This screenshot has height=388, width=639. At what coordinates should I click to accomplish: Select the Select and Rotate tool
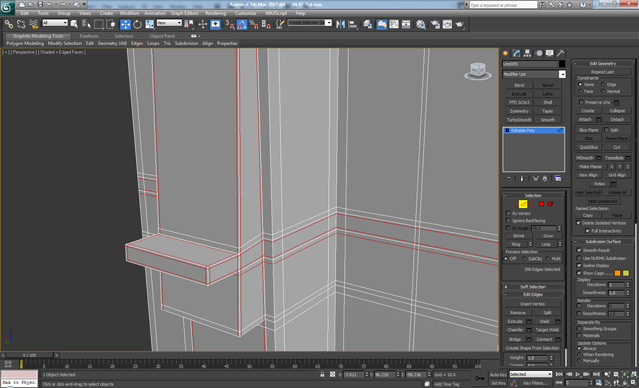point(138,24)
